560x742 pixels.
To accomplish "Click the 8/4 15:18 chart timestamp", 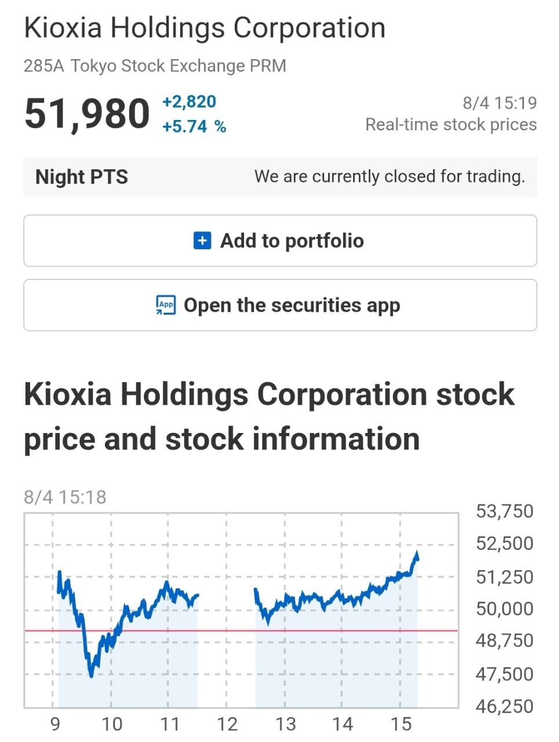I will pyautogui.click(x=65, y=497).
